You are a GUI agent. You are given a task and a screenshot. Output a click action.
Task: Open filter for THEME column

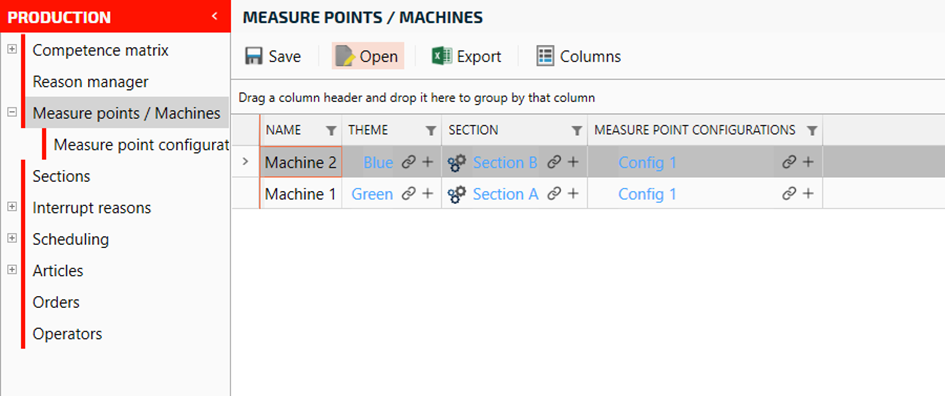[430, 130]
